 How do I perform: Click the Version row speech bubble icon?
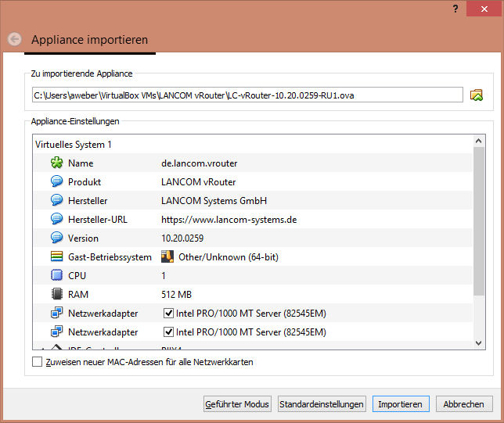(x=56, y=238)
